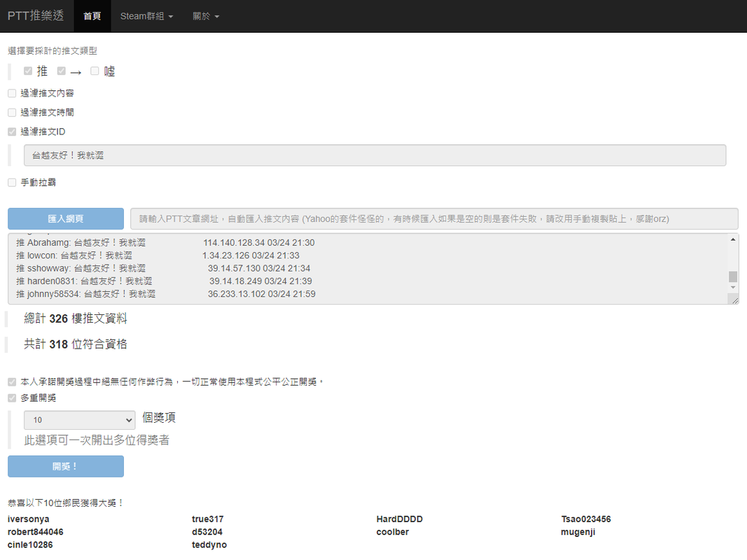Image resolution: width=747 pixels, height=560 pixels.
Task: Click winner name d53204
Action: click(207, 533)
